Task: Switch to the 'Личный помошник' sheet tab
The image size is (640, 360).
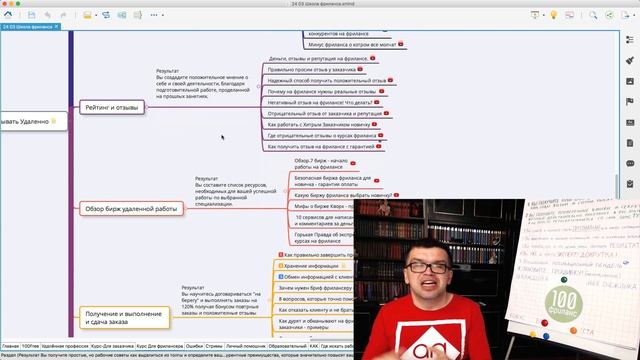Action: 245,346
